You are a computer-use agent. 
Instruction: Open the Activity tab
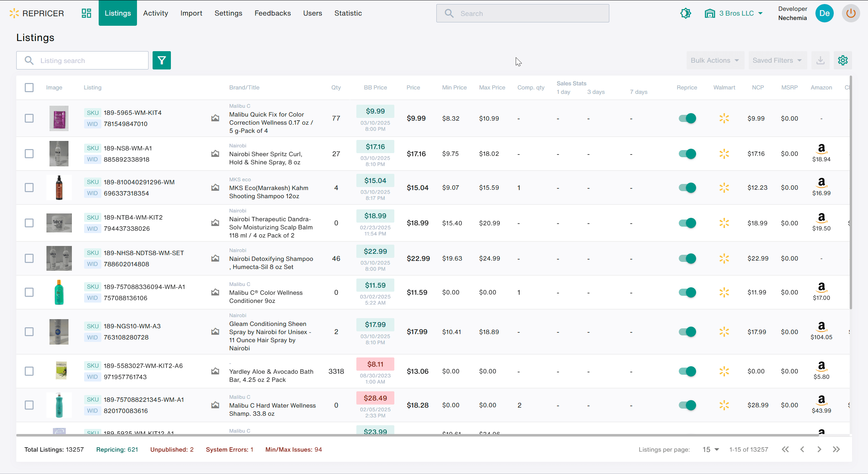[x=156, y=13]
